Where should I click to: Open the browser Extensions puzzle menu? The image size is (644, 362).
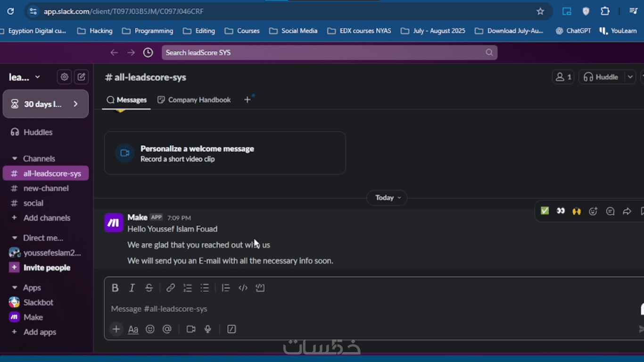(605, 11)
